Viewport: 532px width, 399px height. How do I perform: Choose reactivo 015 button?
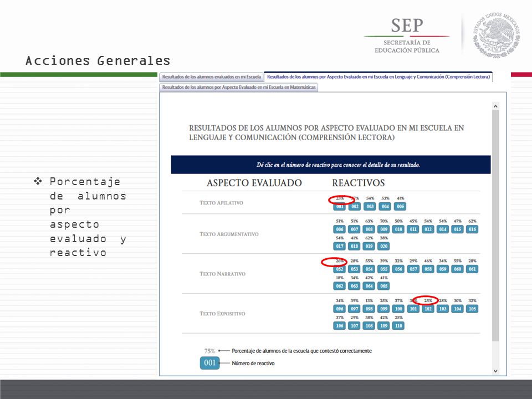pos(458,229)
